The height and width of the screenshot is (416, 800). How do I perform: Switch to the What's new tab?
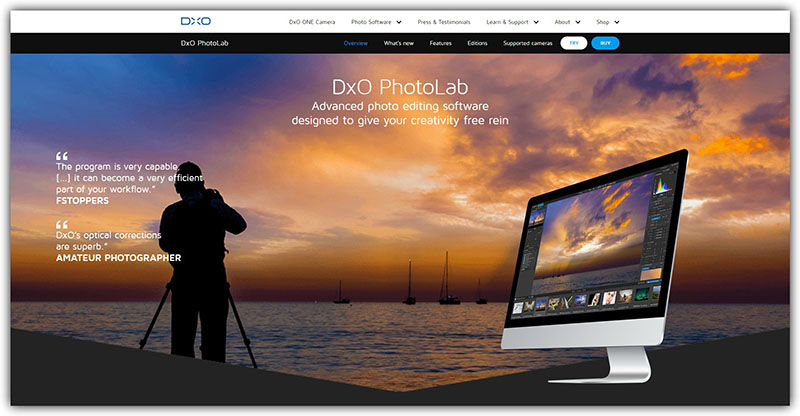pos(399,43)
